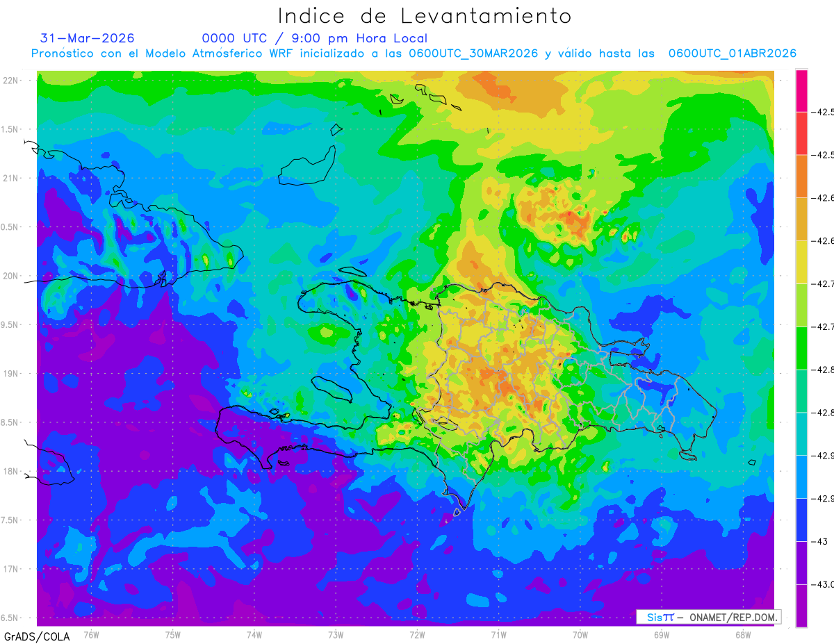Image resolution: width=834 pixels, height=644 pixels.
Task: Click the SisTT - ONAMET/REP.DOM. credit box
Action: [x=708, y=617]
